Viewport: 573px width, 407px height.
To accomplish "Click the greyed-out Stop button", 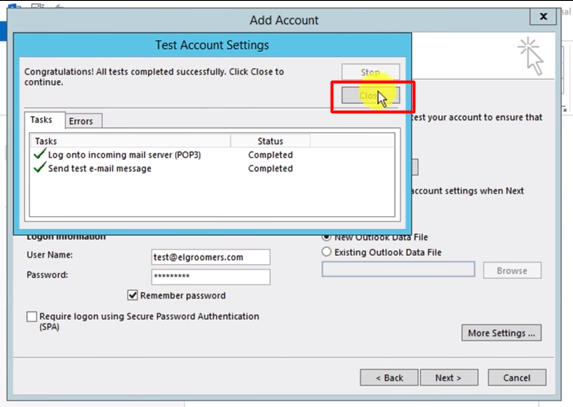I will pos(371,72).
